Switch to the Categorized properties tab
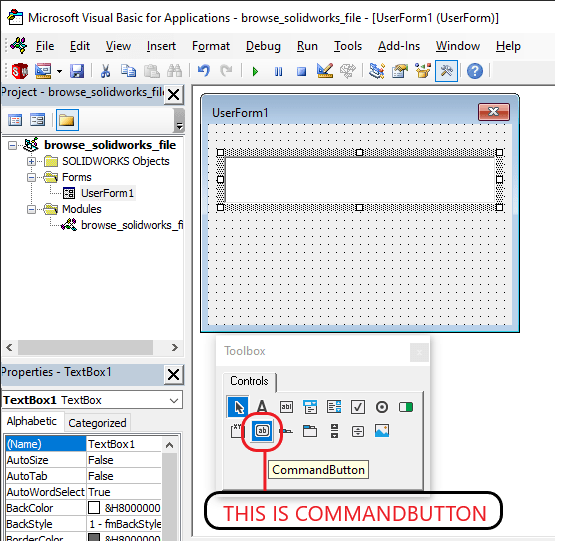Screen dimensions: 563x541 [x=97, y=423]
